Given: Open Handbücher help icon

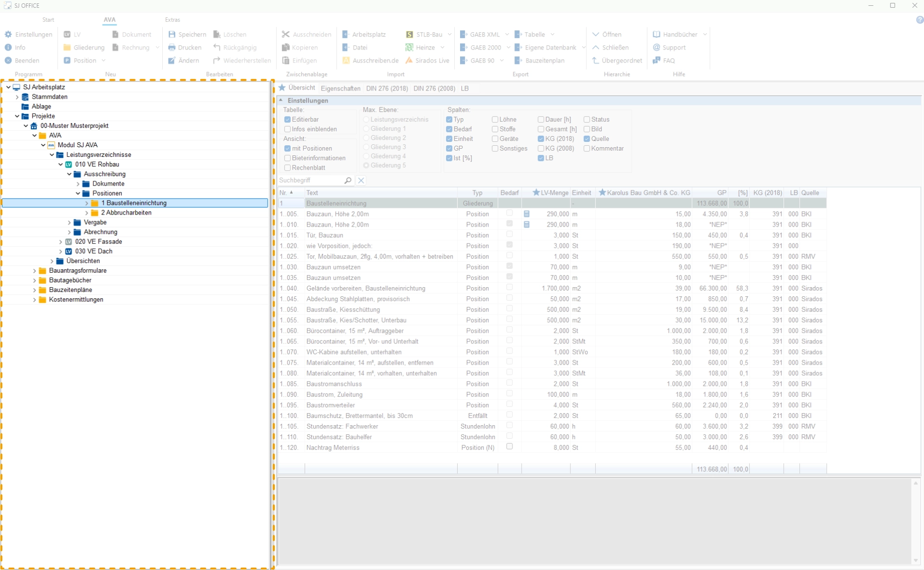Looking at the screenshot, I should click(656, 34).
